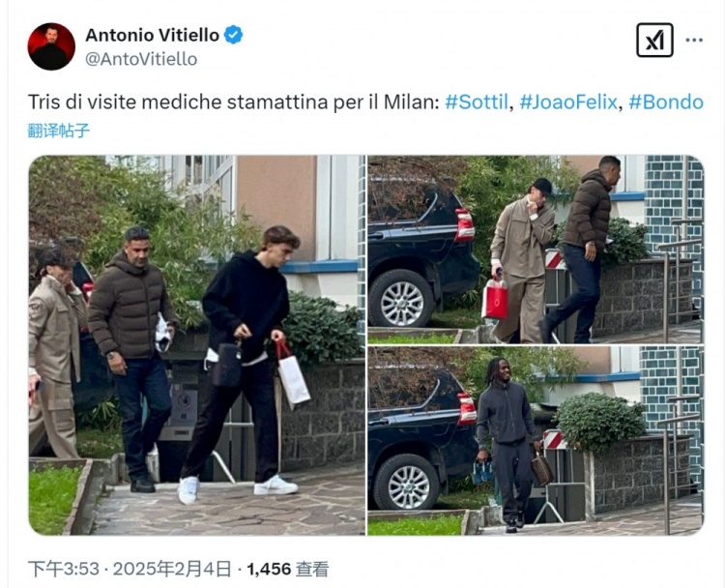Click the 翻译帖子 translate post link
The height and width of the screenshot is (588, 725).
pos(58,131)
